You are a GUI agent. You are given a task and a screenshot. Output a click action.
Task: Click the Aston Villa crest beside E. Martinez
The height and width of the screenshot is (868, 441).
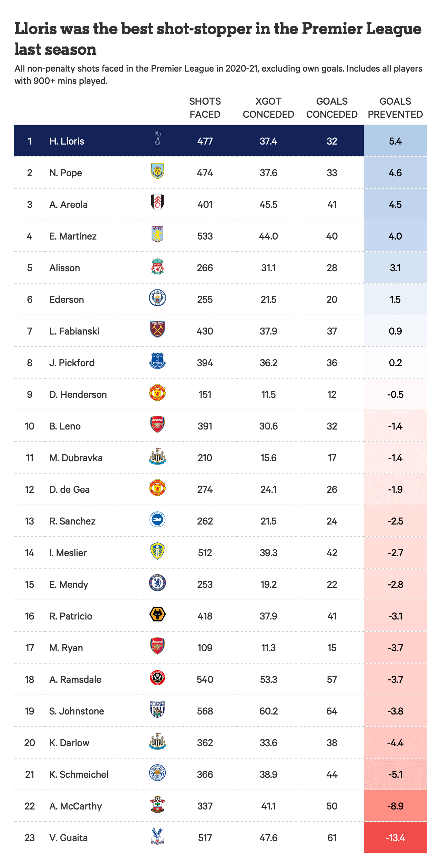pos(157,234)
